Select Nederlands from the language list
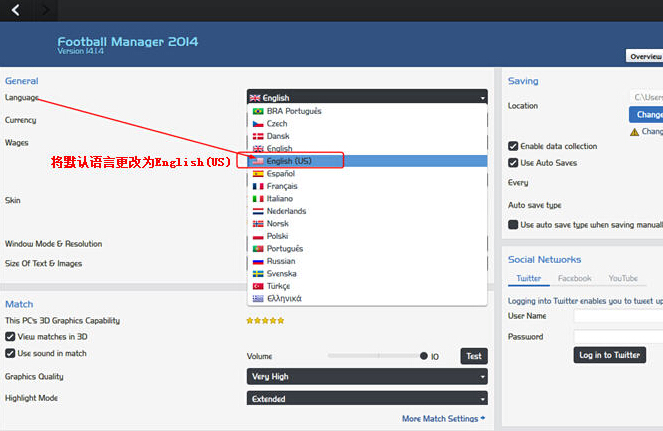The image size is (663, 431). pyautogui.click(x=367, y=211)
